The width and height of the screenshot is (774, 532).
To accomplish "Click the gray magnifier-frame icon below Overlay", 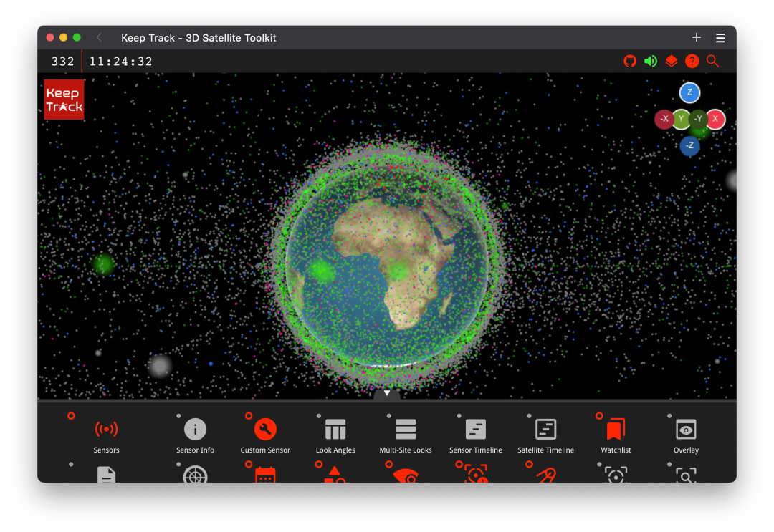I will click(x=686, y=474).
